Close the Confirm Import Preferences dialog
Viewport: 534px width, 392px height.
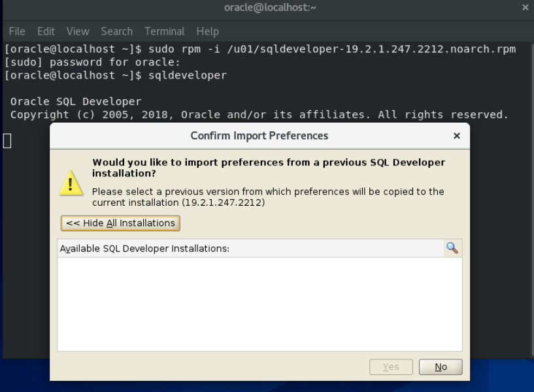[457, 135]
